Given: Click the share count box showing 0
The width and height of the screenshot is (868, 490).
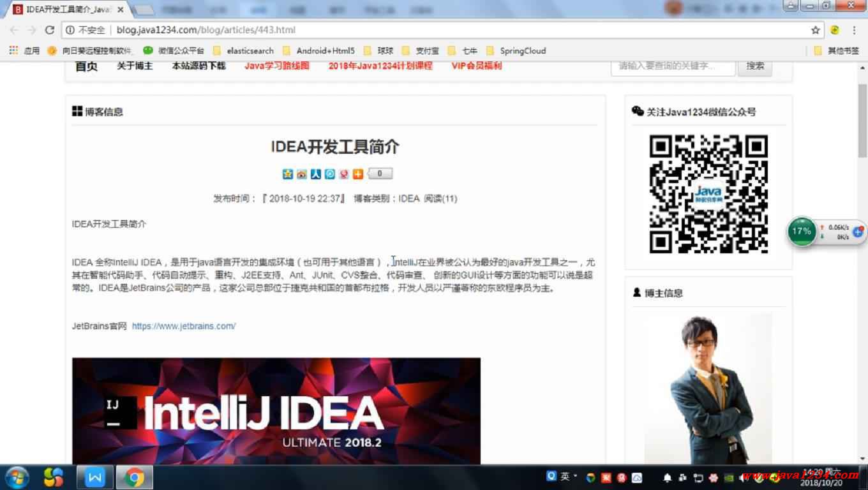Looking at the screenshot, I should [x=380, y=174].
